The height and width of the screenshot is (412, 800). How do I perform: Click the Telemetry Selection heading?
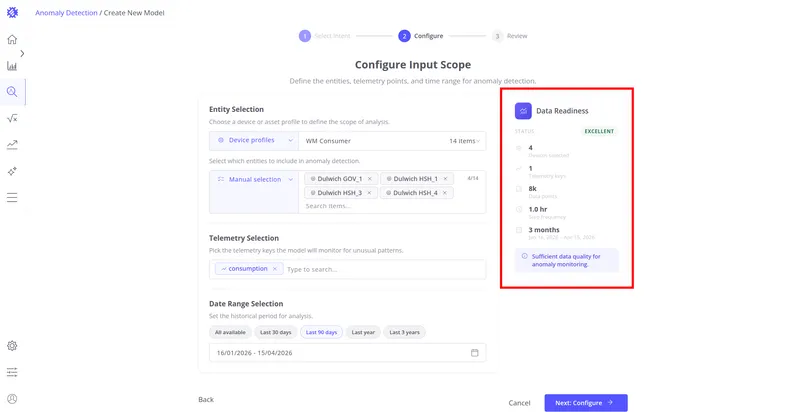244,238
